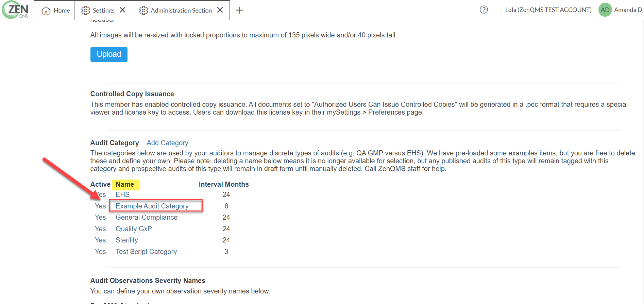Click interval 24 in the EHS row
Viewport: 644px width, 304px height.
tap(226, 195)
